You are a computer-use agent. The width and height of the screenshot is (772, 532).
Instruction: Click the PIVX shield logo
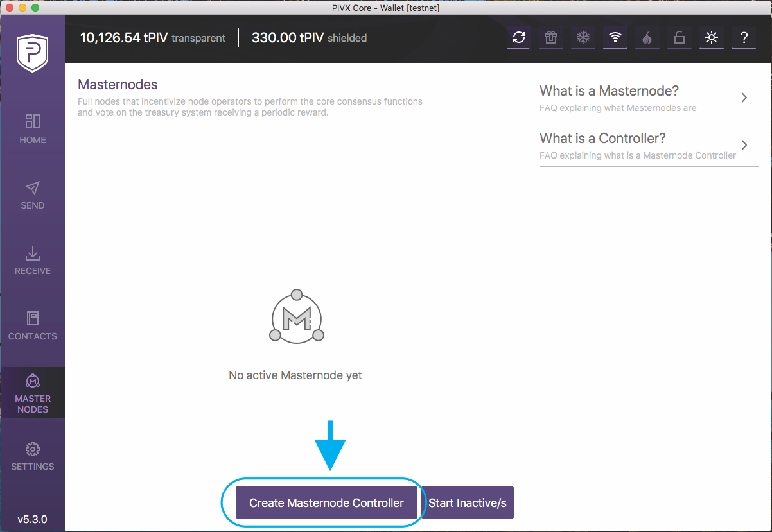32,54
